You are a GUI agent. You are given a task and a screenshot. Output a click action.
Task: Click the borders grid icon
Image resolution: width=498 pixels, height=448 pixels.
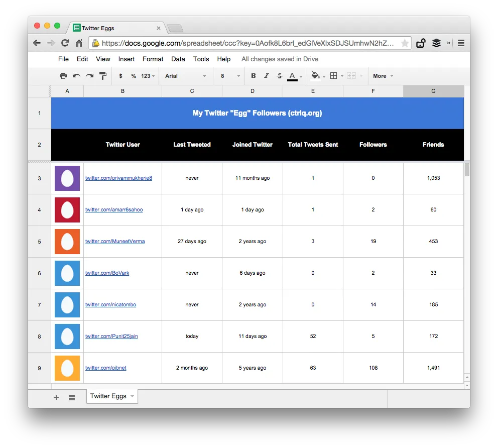pos(334,76)
